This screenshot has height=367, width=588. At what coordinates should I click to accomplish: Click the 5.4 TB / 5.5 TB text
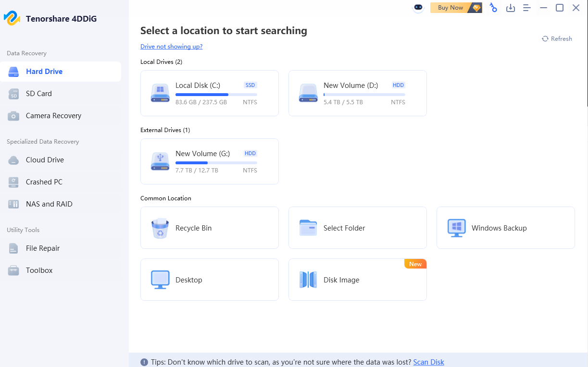(x=343, y=102)
